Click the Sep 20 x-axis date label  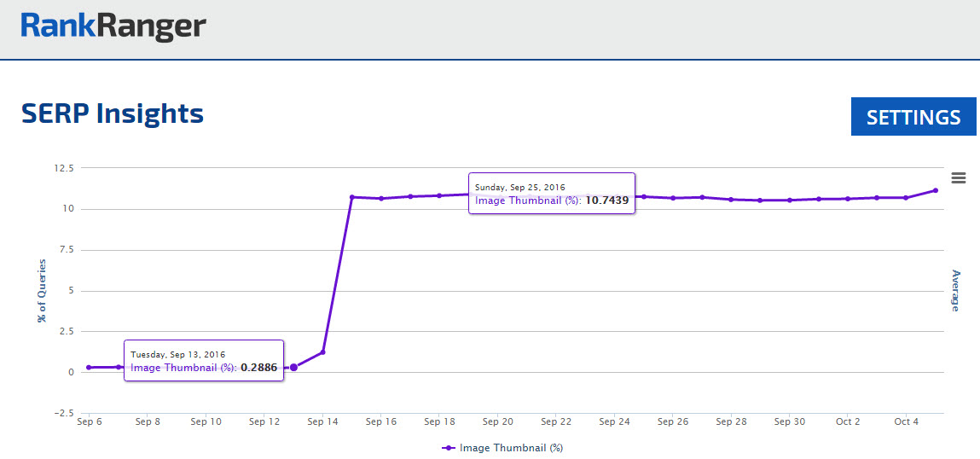(497, 421)
